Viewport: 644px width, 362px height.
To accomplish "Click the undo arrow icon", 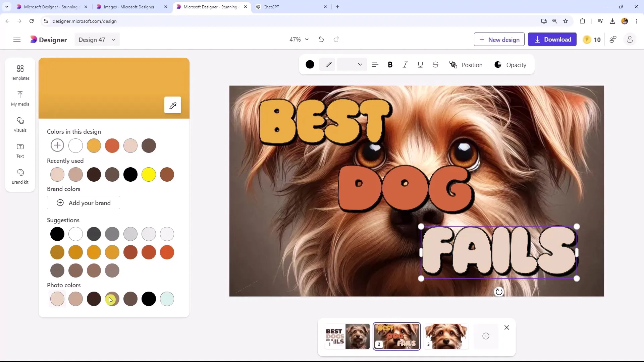I will pyautogui.click(x=321, y=39).
